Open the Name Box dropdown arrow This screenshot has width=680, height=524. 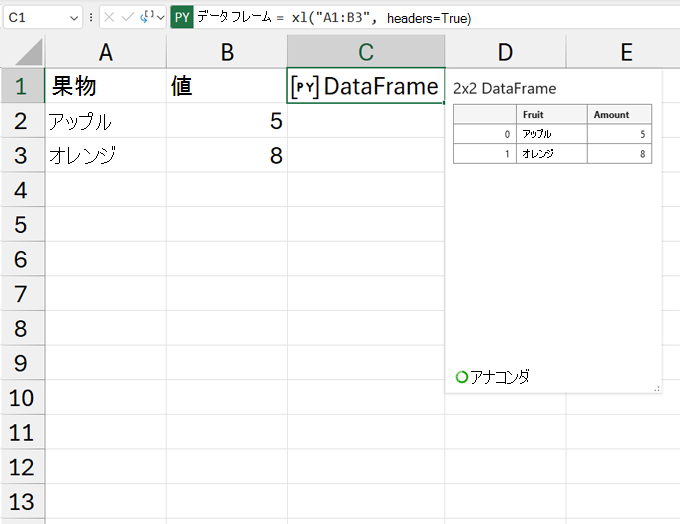pos(74,18)
